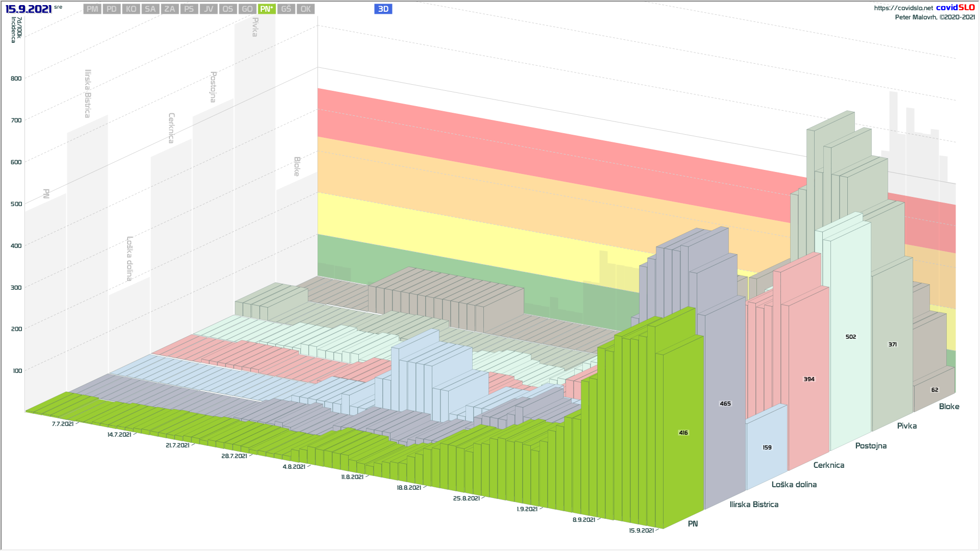This screenshot has height=551, width=980.
Task: Open the covidslo.net link
Action: (x=903, y=8)
